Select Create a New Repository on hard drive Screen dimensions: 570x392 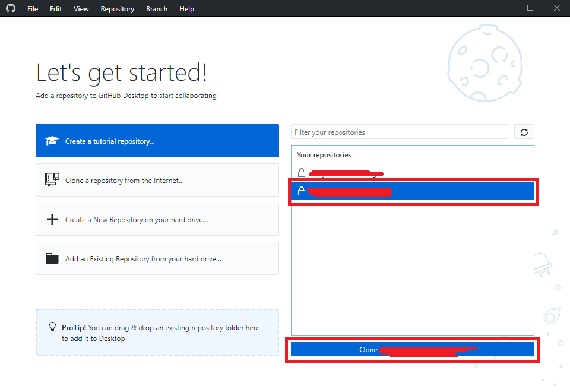click(157, 219)
